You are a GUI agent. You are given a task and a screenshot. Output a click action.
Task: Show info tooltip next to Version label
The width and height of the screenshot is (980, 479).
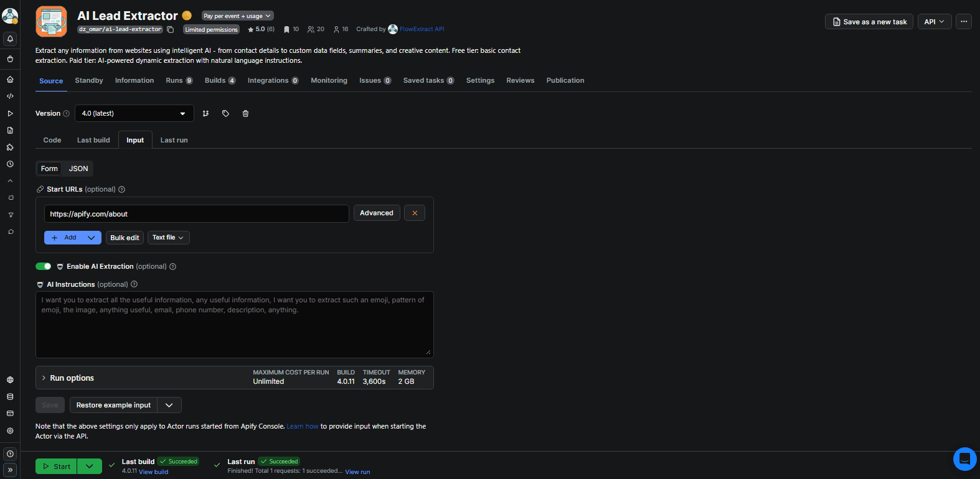click(x=67, y=113)
